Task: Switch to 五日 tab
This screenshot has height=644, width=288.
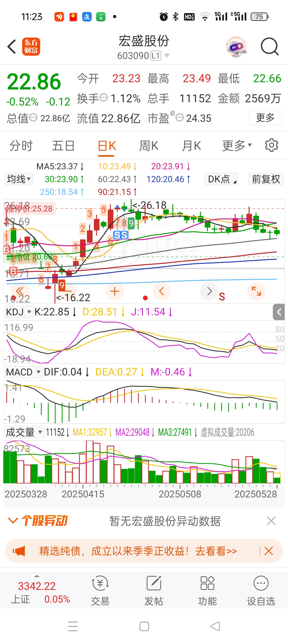Action: pyautogui.click(x=63, y=146)
